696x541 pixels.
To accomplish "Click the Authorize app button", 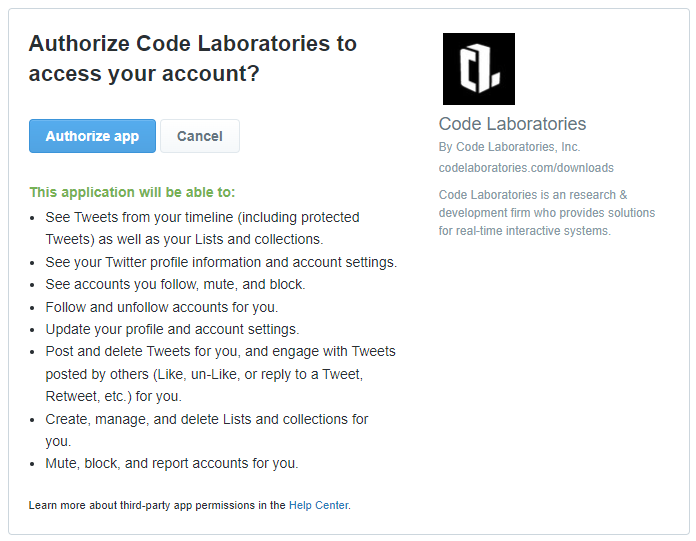I will [x=92, y=136].
